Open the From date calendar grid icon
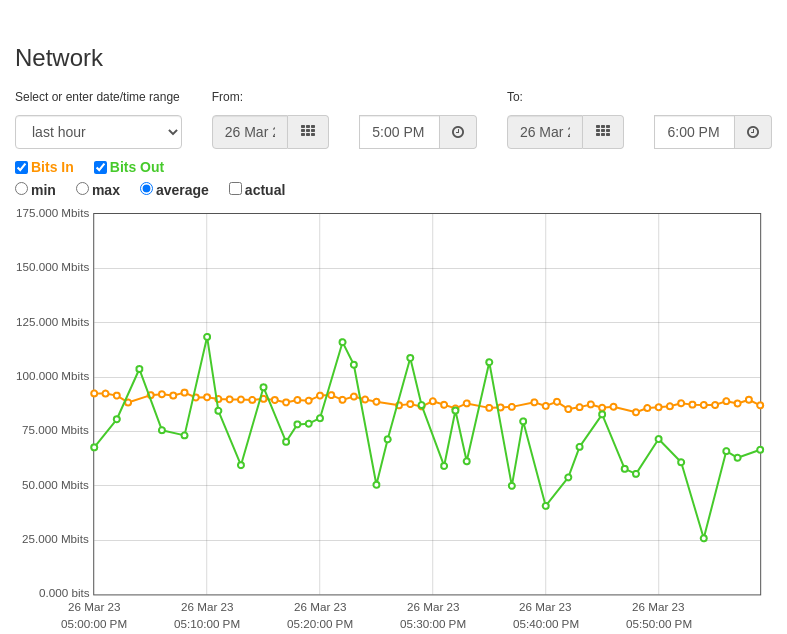 click(308, 132)
